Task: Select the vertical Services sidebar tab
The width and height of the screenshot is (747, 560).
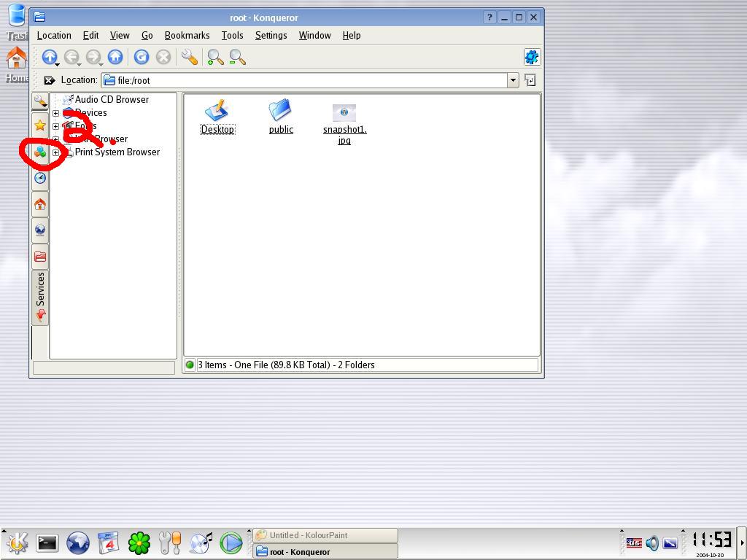Action: pyautogui.click(x=40, y=297)
